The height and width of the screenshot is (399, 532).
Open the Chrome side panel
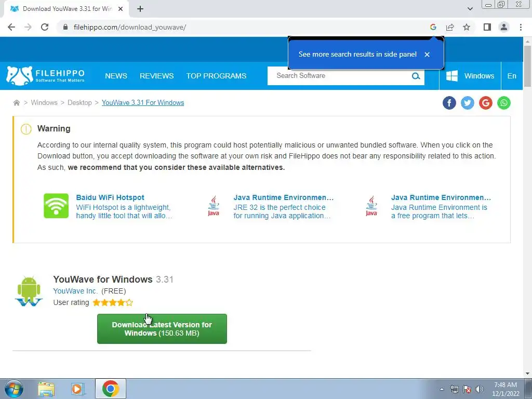tap(487, 27)
